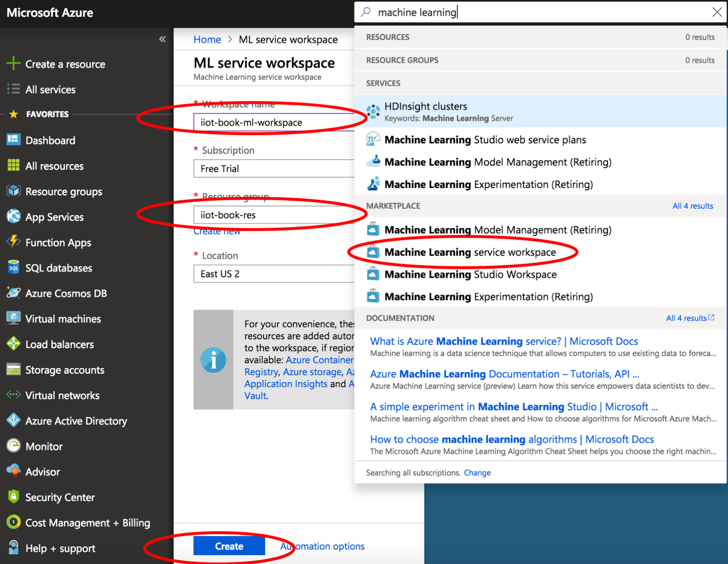Click Change next to Searching all subscriptions

477,473
